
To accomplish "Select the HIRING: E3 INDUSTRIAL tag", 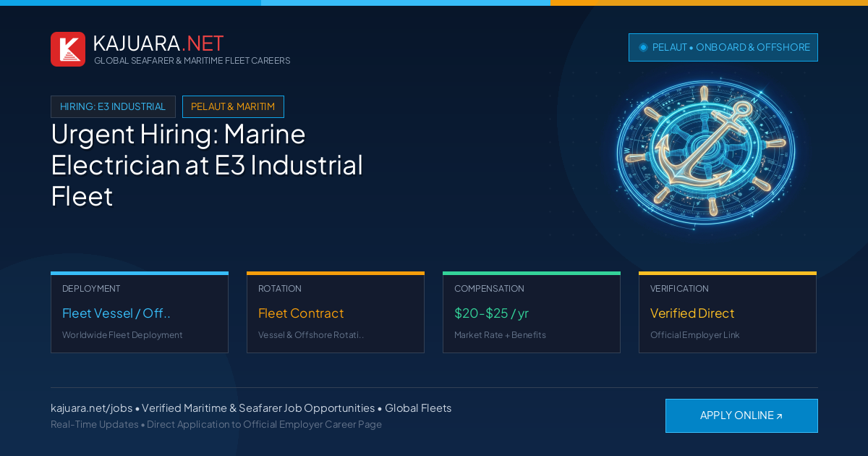I will click(113, 106).
